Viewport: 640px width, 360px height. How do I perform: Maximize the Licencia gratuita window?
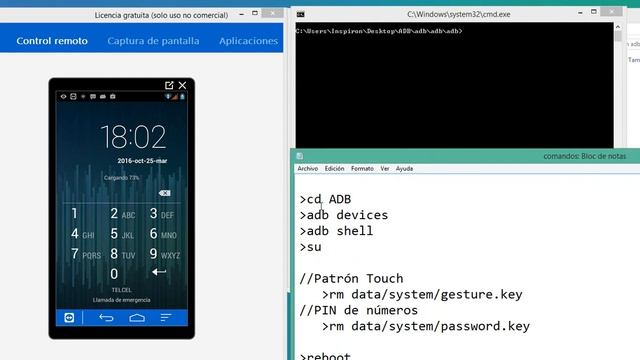255,13
